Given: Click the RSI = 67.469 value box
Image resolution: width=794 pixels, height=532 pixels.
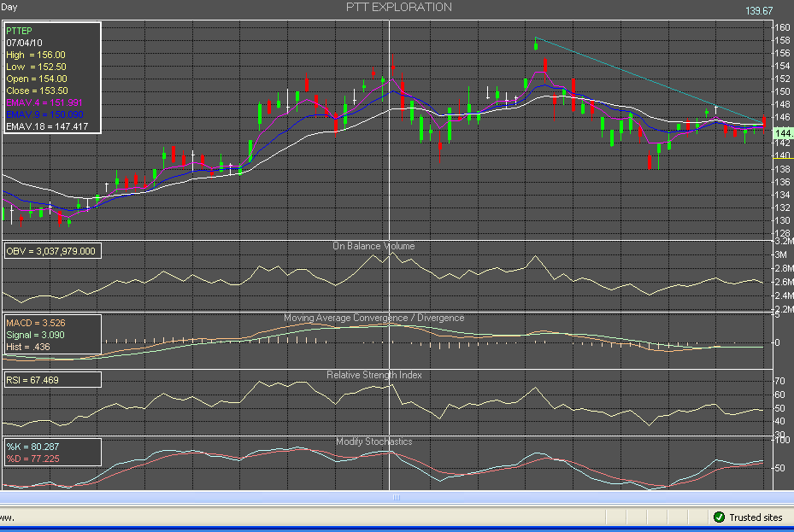Looking at the screenshot, I should [x=53, y=380].
